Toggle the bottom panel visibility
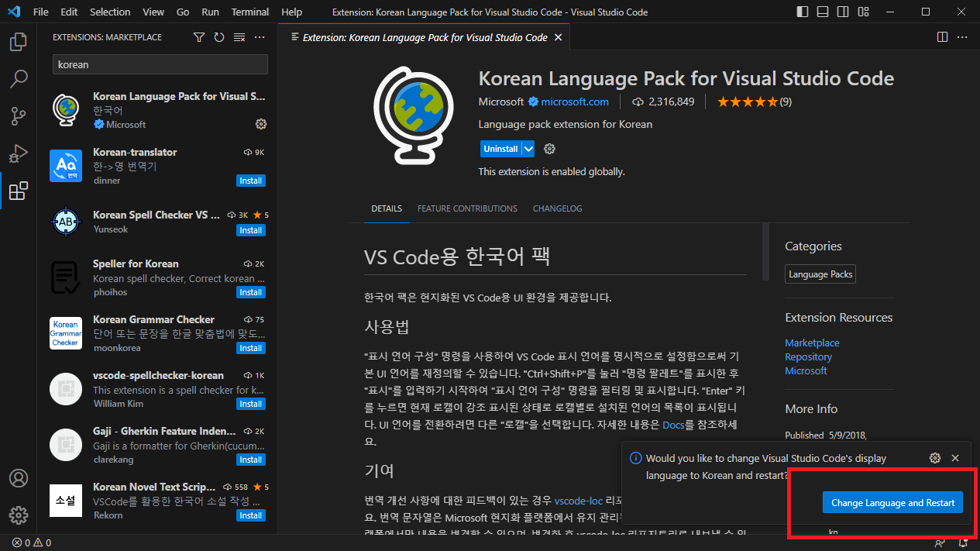980x551 pixels. coord(824,12)
